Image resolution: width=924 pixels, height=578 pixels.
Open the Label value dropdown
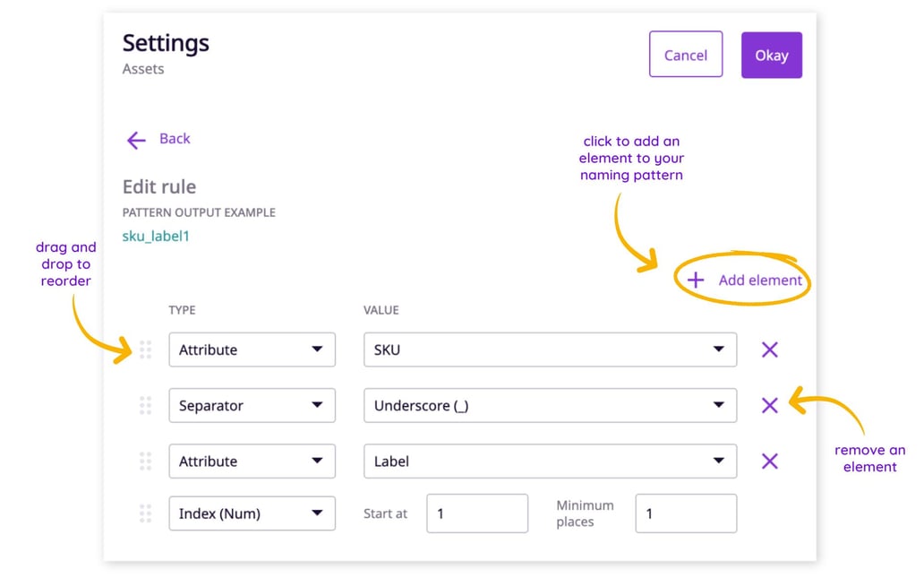coord(549,461)
